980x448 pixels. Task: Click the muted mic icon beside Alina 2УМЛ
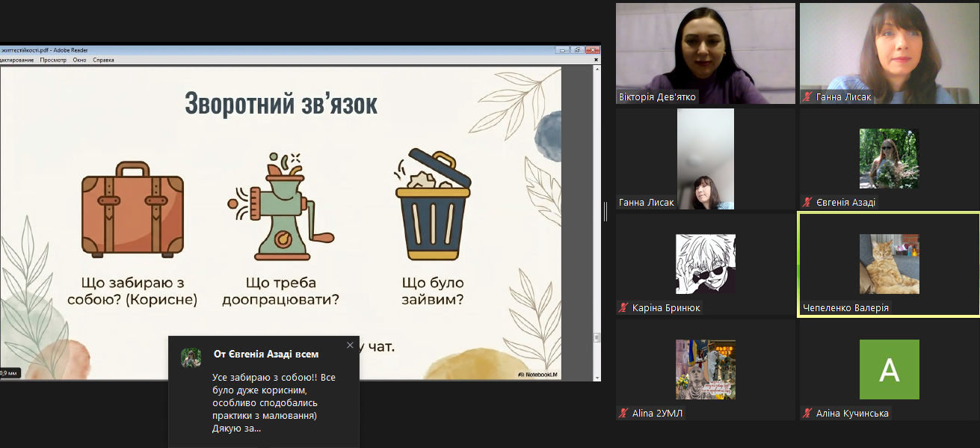pos(623,414)
